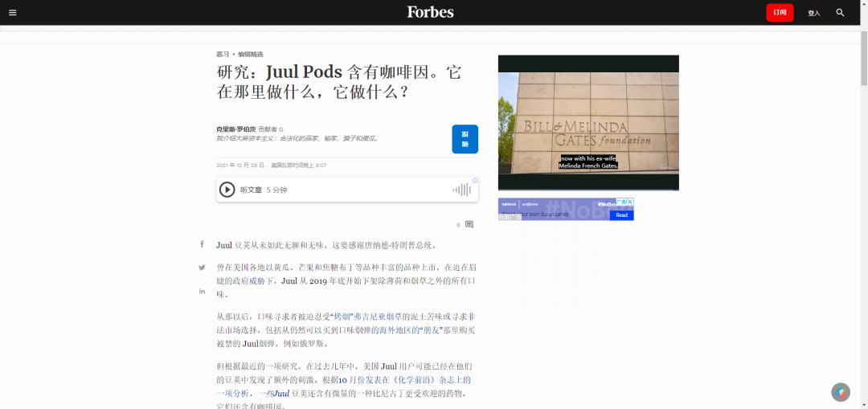Close the Nokia ad with X icon
868x409 pixels.
(630, 202)
